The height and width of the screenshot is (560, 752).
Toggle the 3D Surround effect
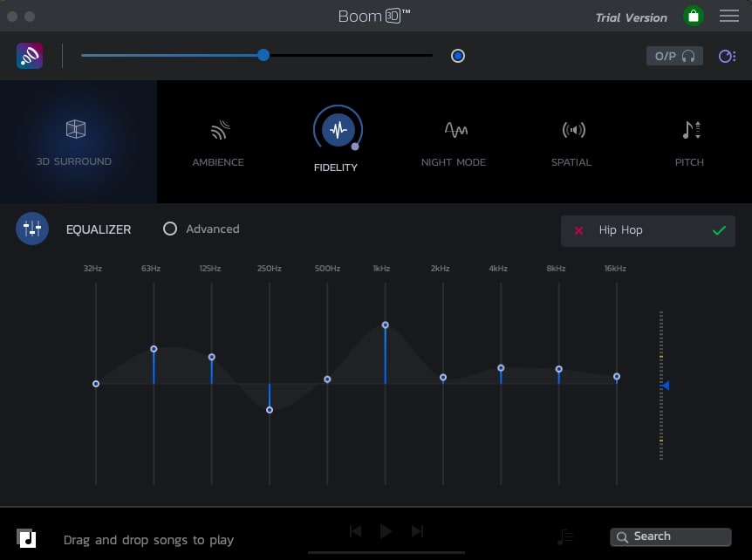75,141
